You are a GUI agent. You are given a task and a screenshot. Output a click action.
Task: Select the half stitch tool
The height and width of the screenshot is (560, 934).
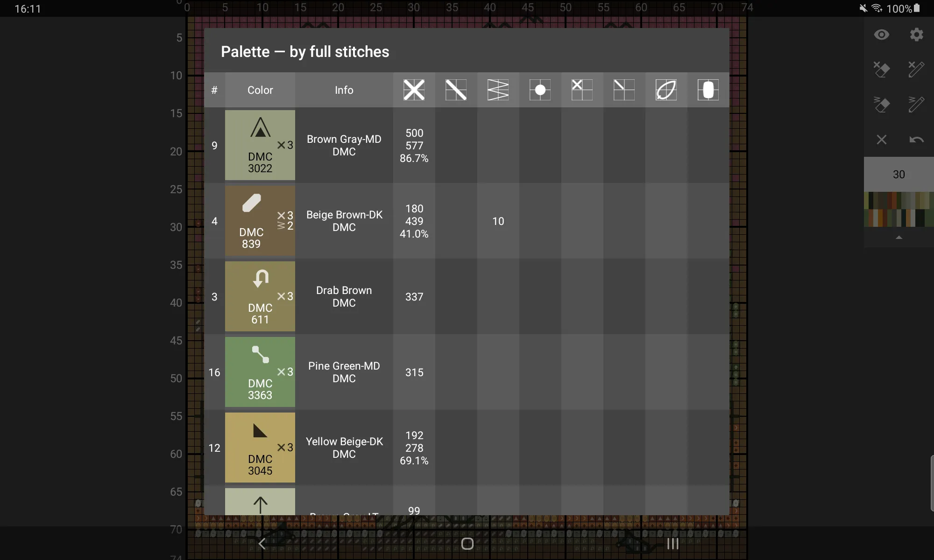pyautogui.click(x=456, y=89)
